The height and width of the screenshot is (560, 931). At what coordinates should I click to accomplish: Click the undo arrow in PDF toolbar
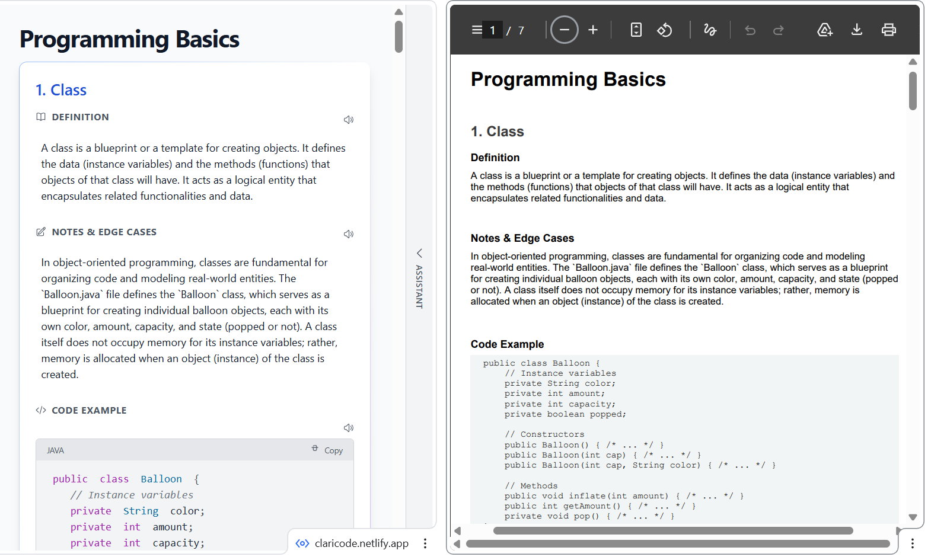[750, 30]
